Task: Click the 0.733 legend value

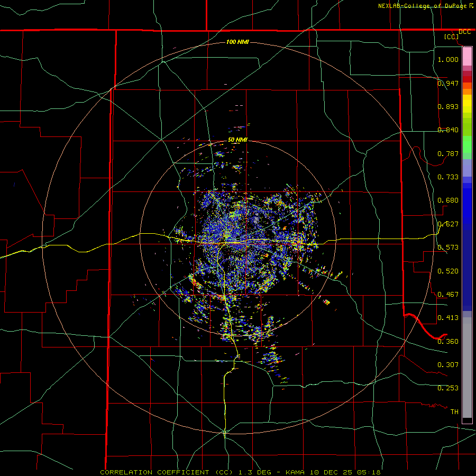Action: click(x=448, y=177)
